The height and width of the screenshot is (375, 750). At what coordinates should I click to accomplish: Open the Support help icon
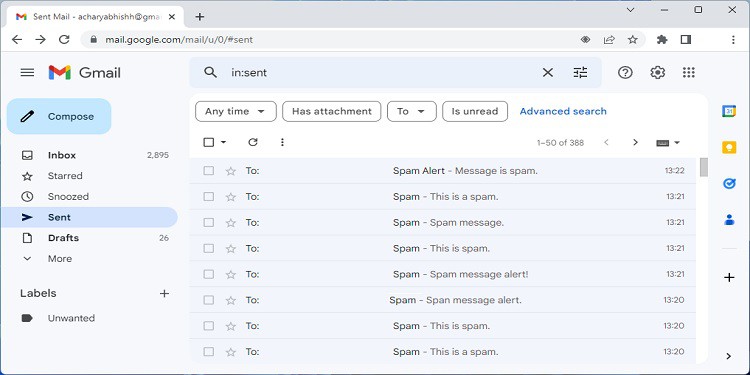[x=625, y=73]
